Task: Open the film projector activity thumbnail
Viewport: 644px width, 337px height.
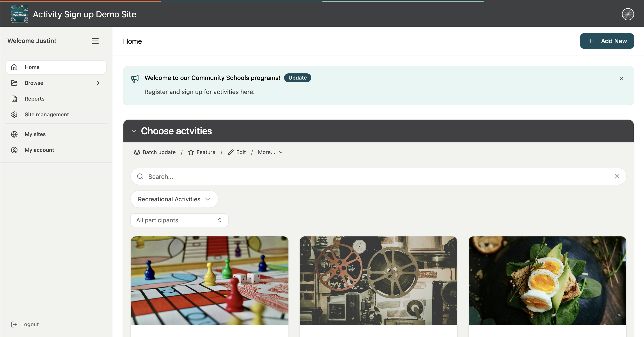Action: [x=378, y=280]
